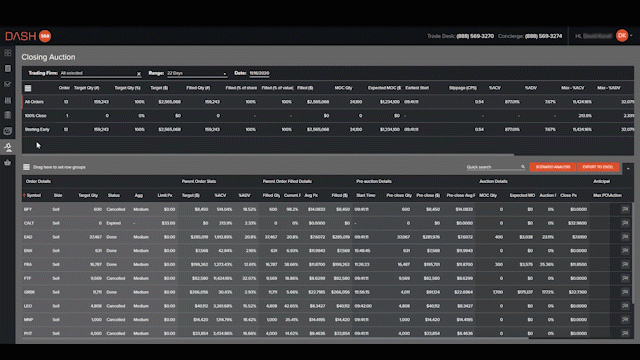Sort by the Close Px column header
The image size is (640, 360).
tap(569, 196)
